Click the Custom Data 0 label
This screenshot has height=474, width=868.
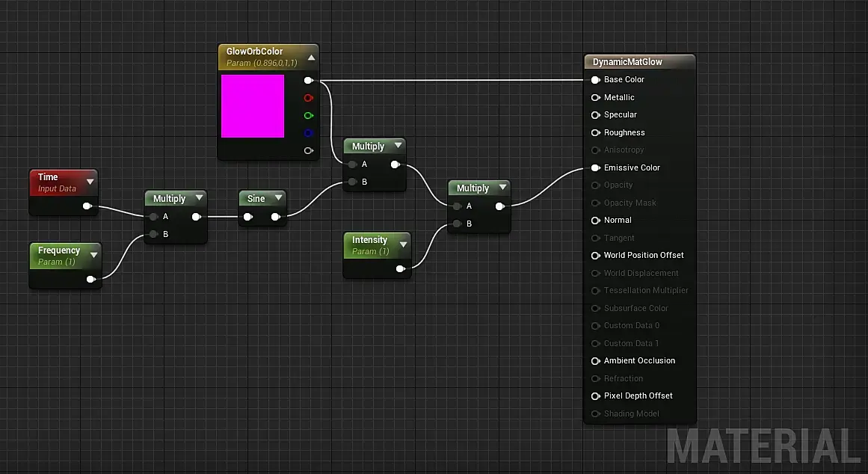pos(632,326)
